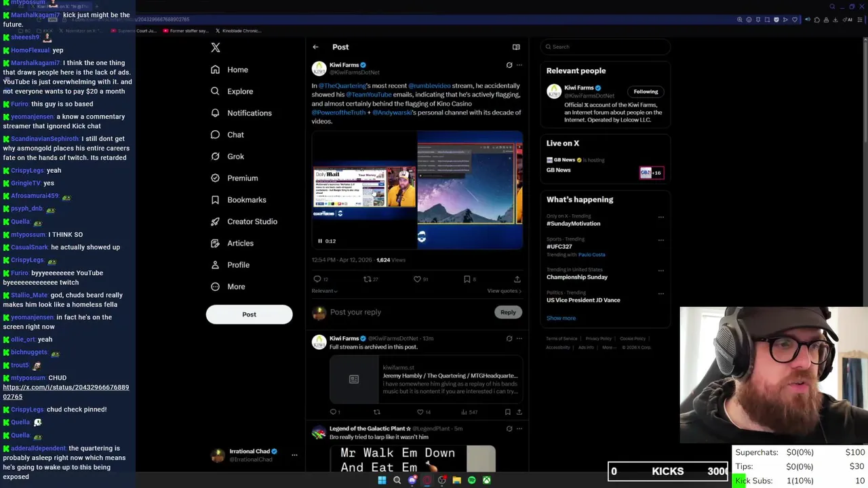Click the Search field
The width and height of the screenshot is (868, 488).
pos(606,47)
